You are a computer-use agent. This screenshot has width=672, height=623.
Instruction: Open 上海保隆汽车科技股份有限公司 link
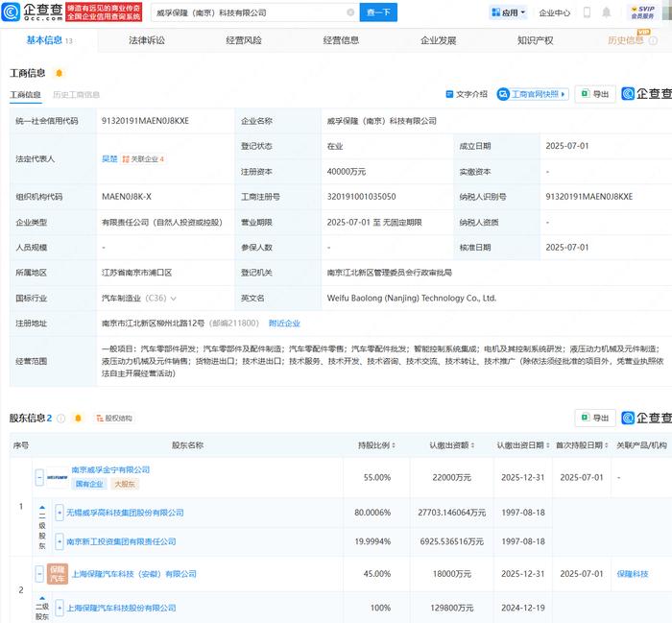coord(121,608)
